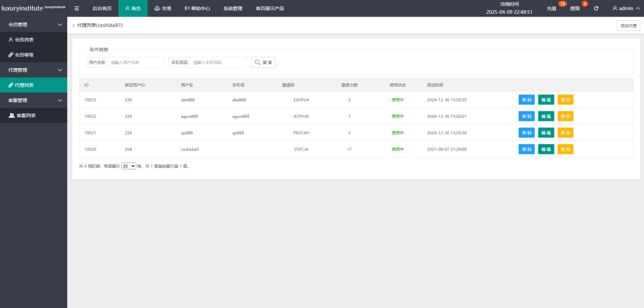Go to the 后台首页 tab
The height and width of the screenshot is (308, 644).
click(102, 8)
